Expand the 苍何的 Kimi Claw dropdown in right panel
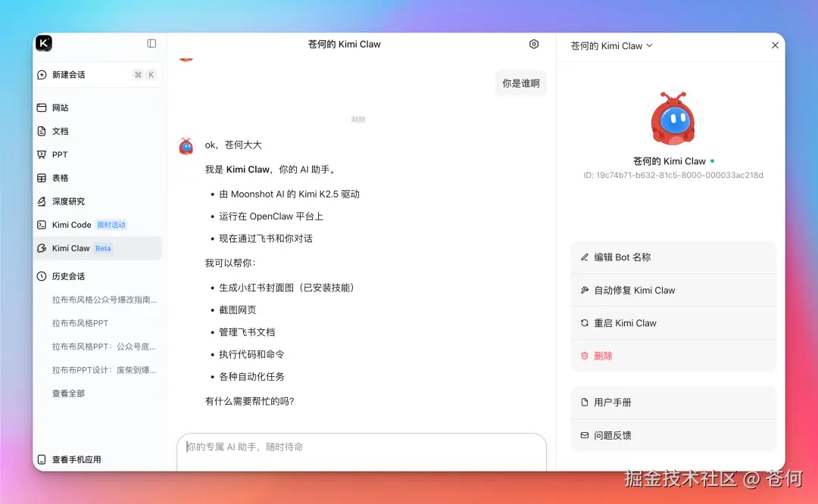The image size is (818, 504). click(x=610, y=45)
